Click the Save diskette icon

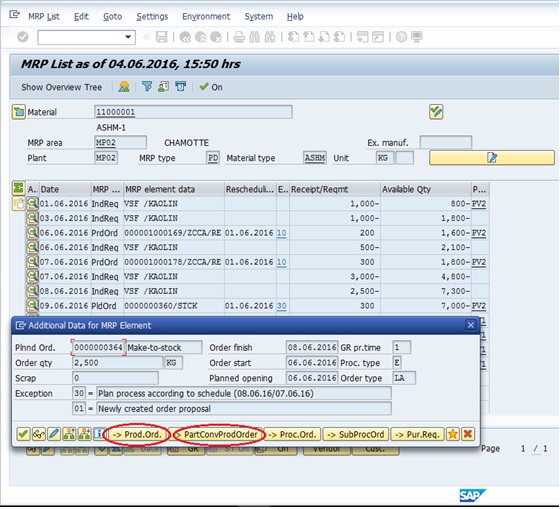click(161, 37)
